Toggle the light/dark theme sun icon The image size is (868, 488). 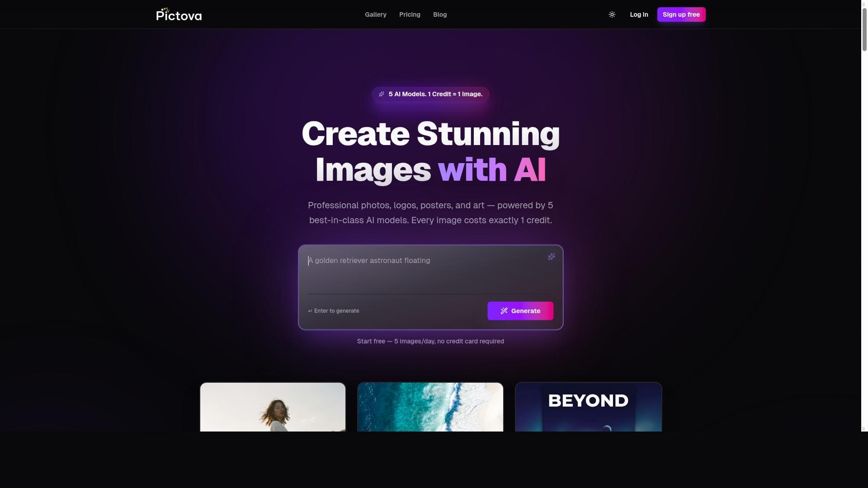click(612, 14)
